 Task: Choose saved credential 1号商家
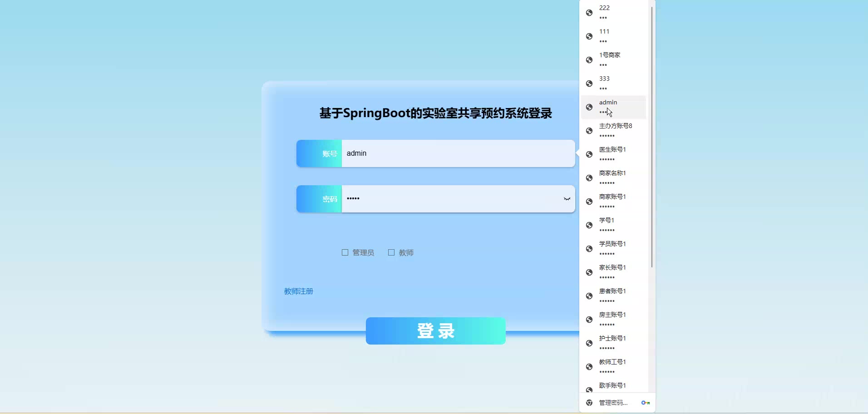coord(614,60)
